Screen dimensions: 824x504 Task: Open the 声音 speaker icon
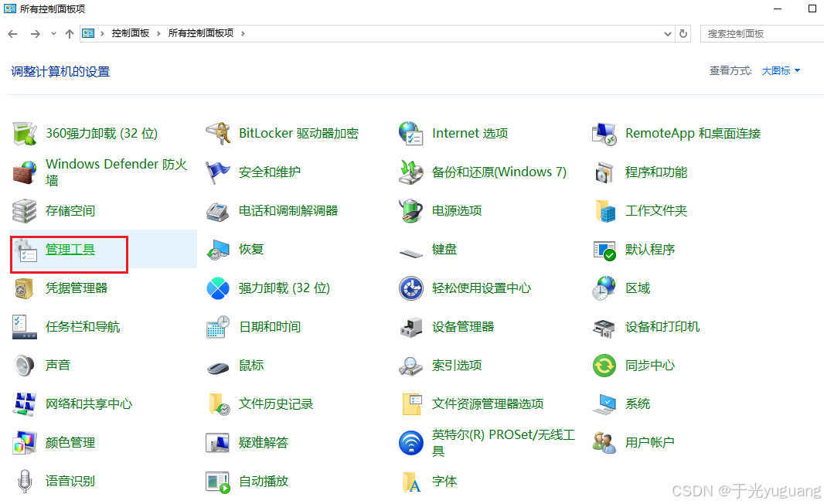[x=25, y=366]
